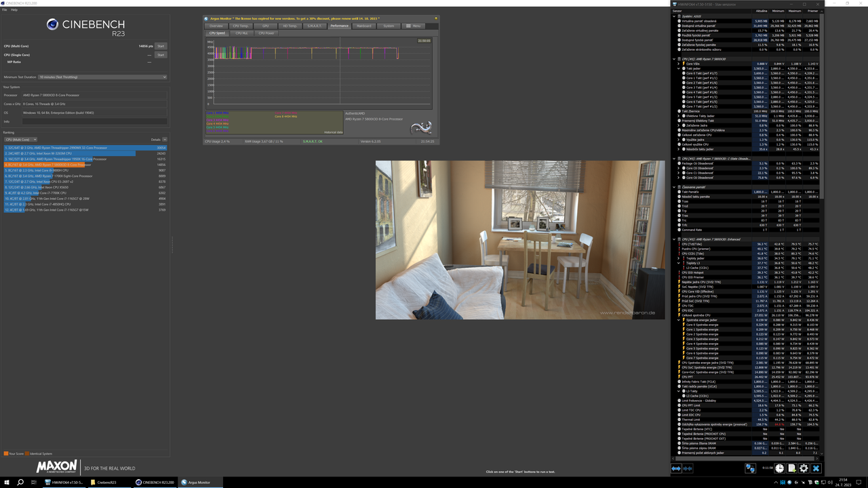Click the Details button in Cinebench ranking
868x488 pixels.
pyautogui.click(x=155, y=140)
